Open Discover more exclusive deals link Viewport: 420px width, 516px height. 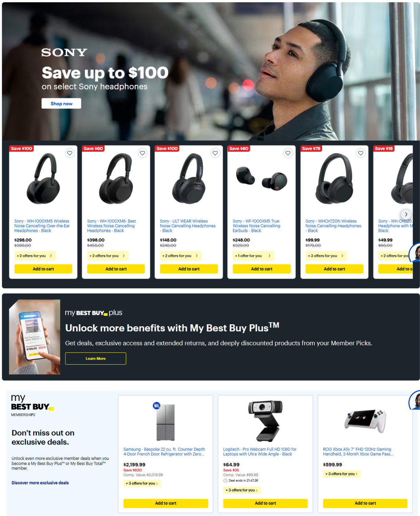[x=40, y=483]
